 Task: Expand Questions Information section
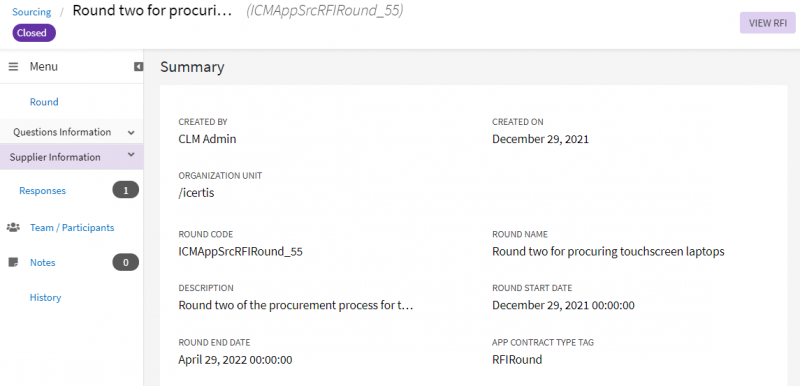(x=131, y=133)
